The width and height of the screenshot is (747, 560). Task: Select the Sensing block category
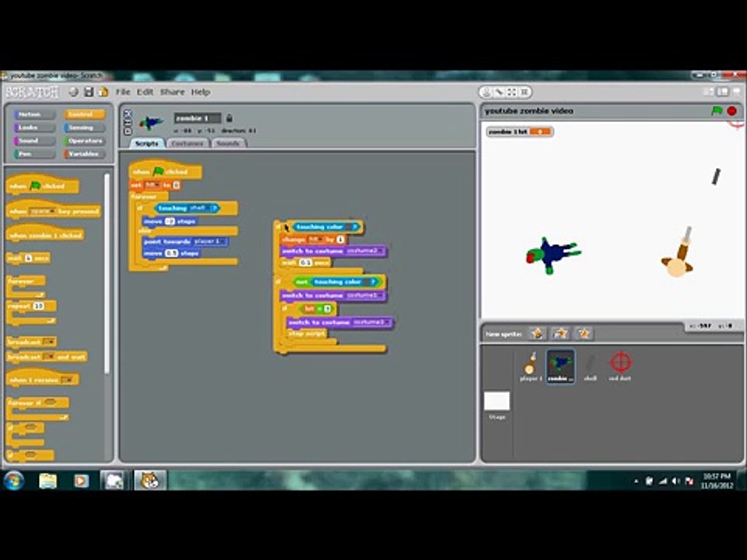(84, 128)
